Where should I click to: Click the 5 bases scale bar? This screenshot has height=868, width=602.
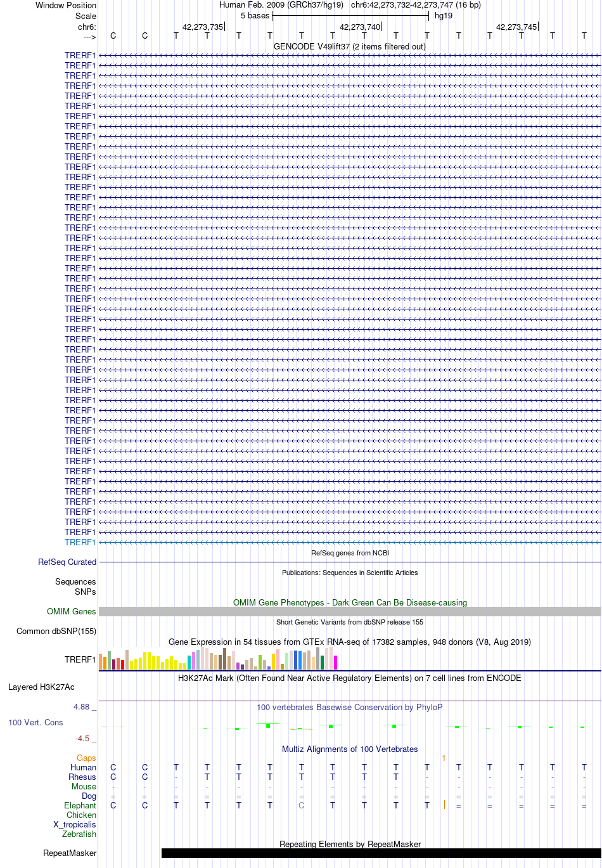pyautogui.click(x=350, y=16)
